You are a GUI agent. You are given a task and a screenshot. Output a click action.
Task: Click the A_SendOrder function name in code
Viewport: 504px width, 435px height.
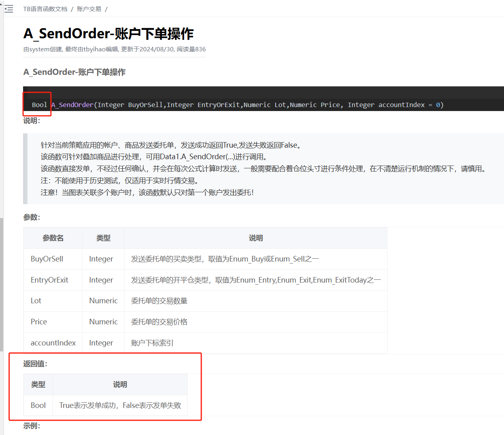(72, 105)
